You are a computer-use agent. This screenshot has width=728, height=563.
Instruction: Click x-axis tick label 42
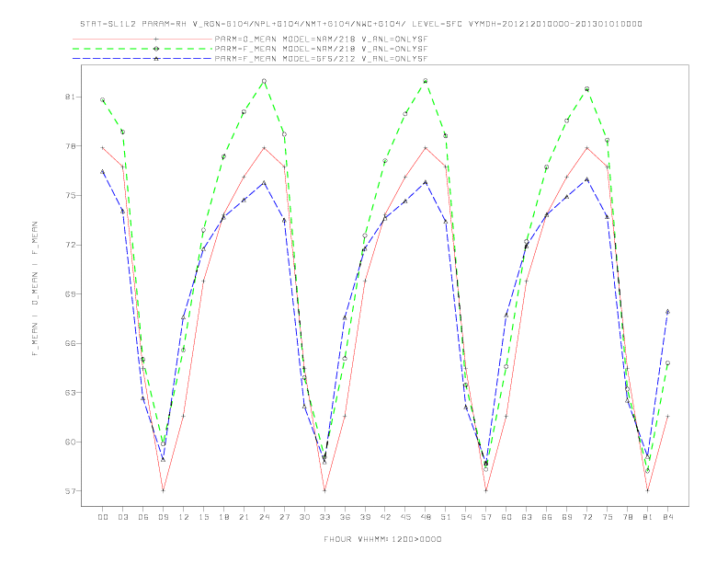pyautogui.click(x=385, y=517)
